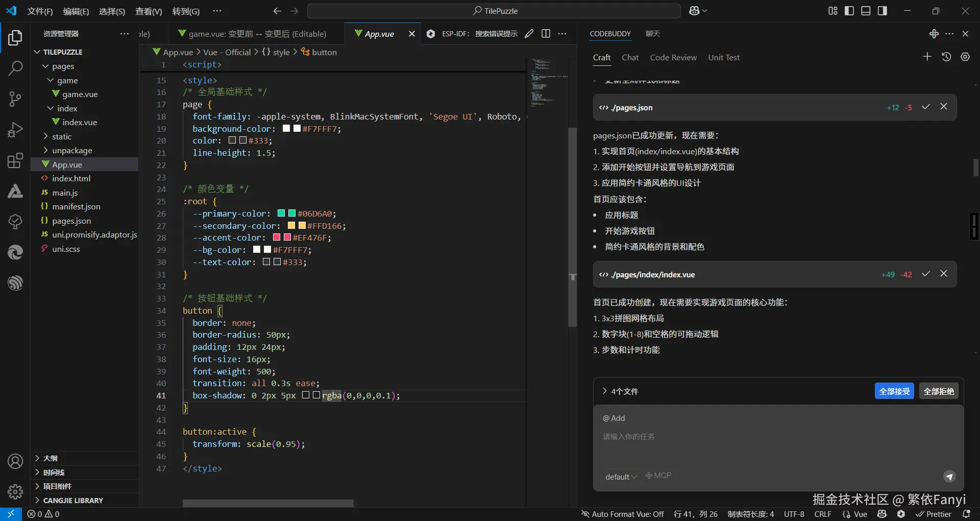Switch to the Chat tab in CodeBuddy
The height and width of the screenshot is (521, 980).
coord(630,57)
